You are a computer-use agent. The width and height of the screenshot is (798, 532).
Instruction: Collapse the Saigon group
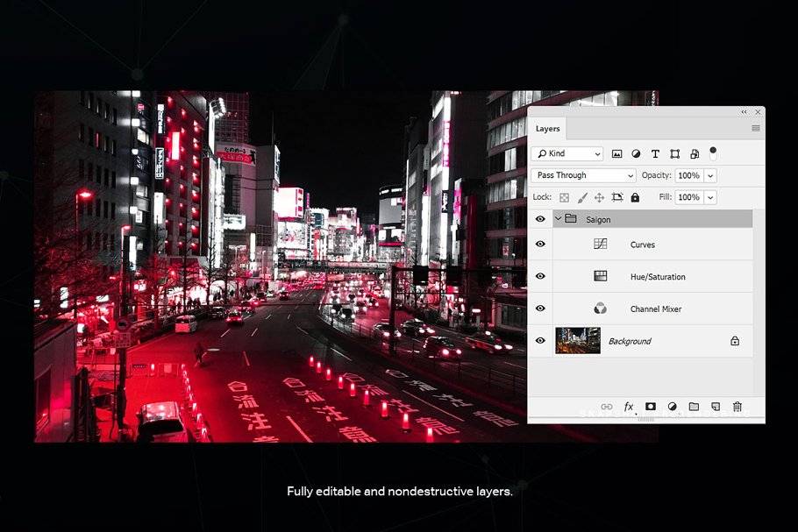[558, 219]
